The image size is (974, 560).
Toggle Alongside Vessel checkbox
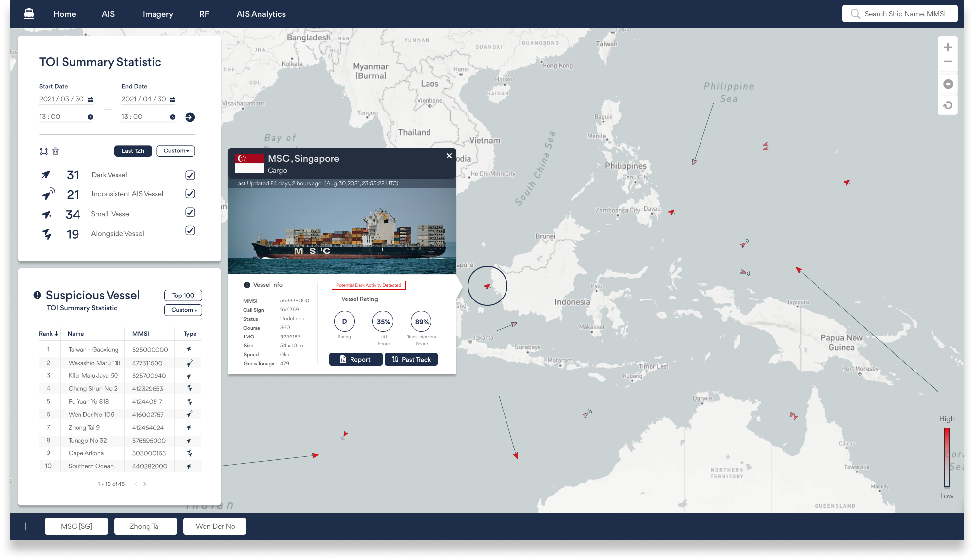pos(190,231)
